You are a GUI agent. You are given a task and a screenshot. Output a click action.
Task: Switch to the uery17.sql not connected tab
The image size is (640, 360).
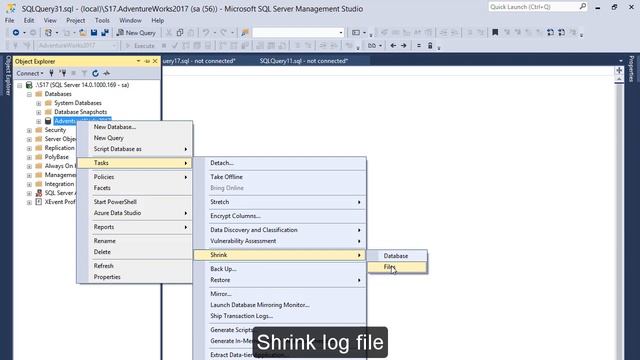pos(199,61)
